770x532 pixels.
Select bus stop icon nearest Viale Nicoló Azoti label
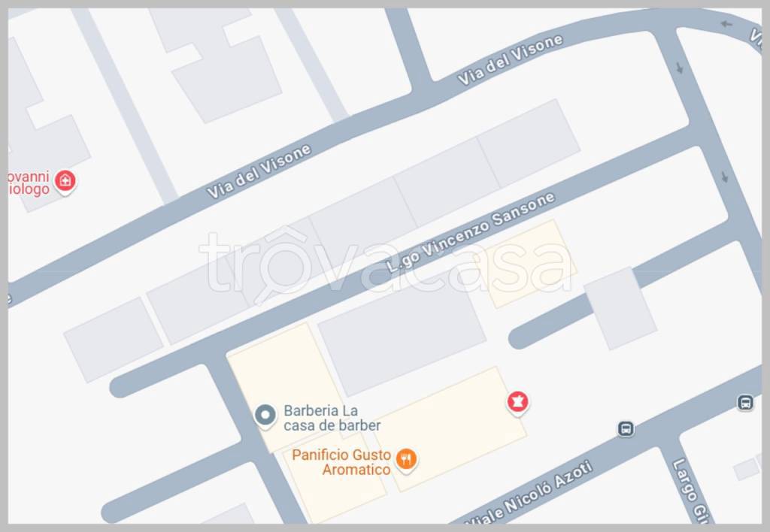(x=626, y=428)
